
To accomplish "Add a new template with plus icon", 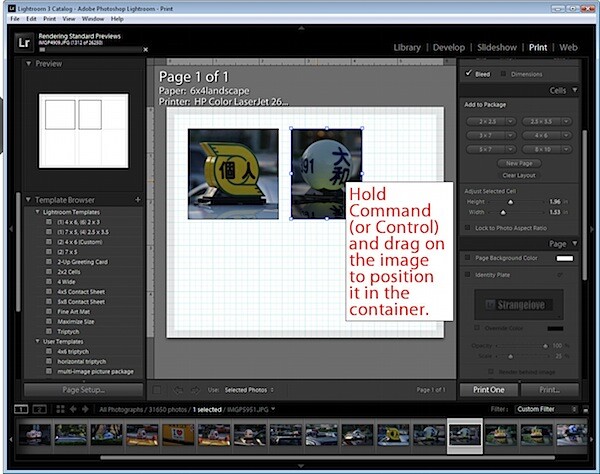I will [138, 200].
